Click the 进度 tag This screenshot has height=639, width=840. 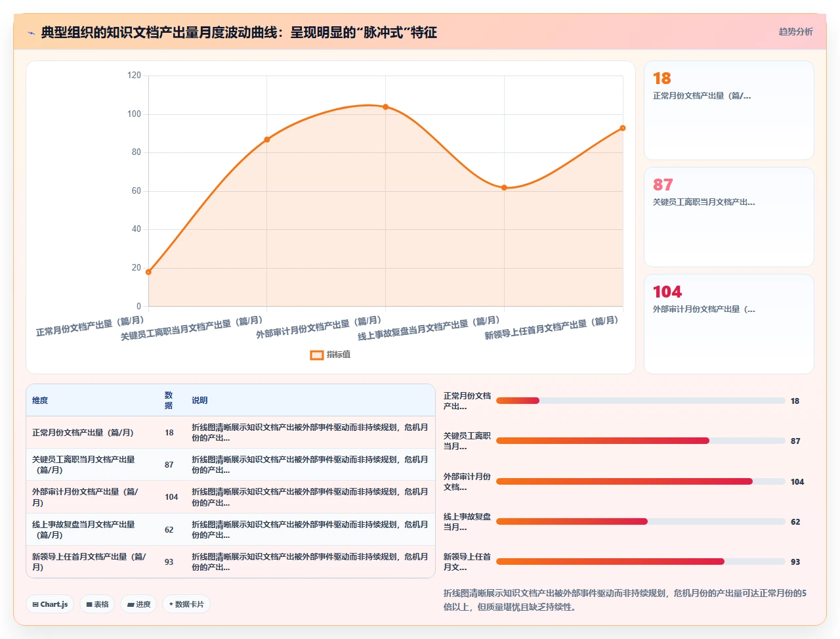138,604
